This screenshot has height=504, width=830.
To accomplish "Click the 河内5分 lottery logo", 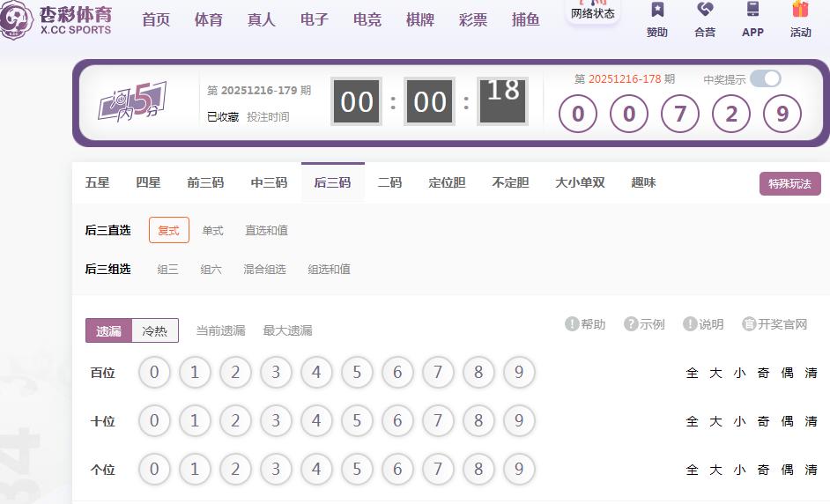I will (x=133, y=101).
